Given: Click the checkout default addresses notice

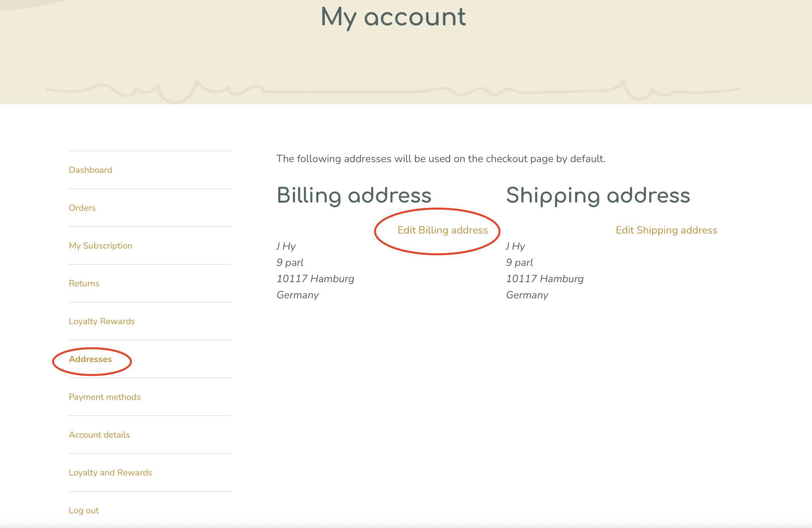Looking at the screenshot, I should 440,159.
